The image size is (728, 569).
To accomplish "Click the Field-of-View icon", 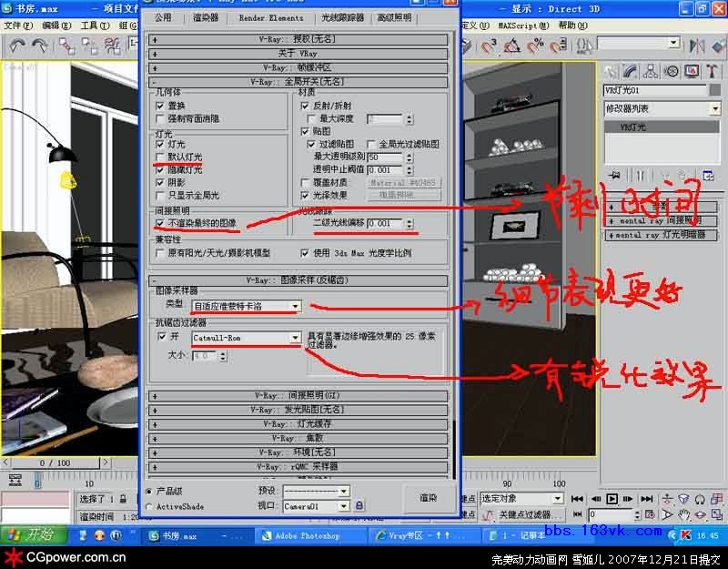I will [x=667, y=514].
